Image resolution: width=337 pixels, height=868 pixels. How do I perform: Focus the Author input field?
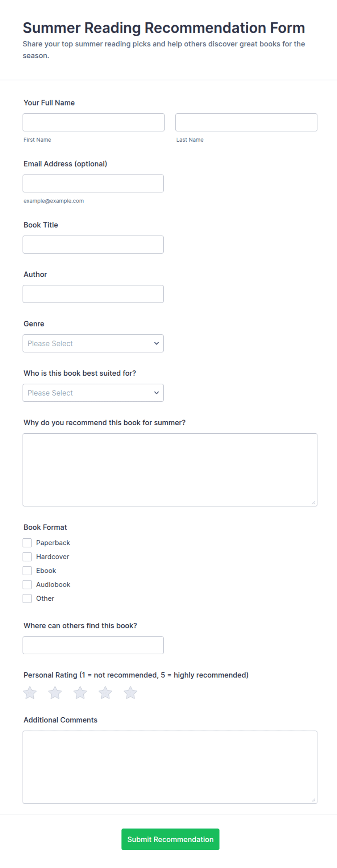(x=93, y=294)
